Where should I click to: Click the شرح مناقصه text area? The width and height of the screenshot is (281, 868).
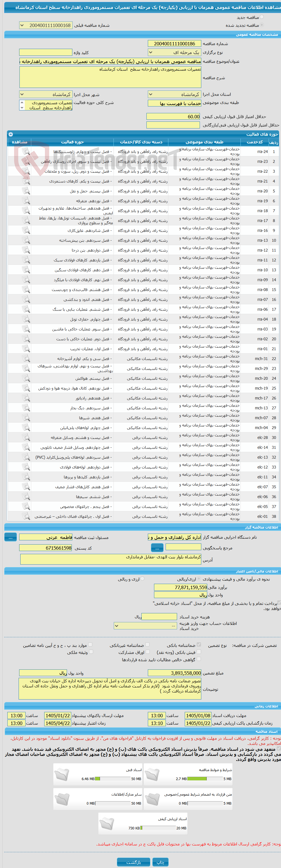click(110, 77)
